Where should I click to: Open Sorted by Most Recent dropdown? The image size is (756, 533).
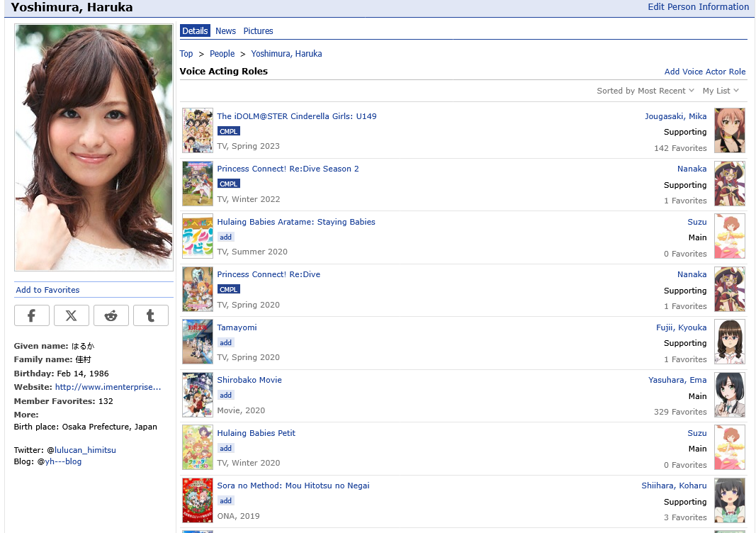coord(645,91)
